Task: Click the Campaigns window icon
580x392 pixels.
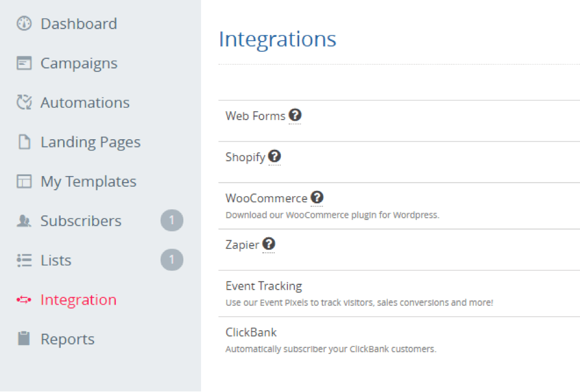Action: [24, 63]
